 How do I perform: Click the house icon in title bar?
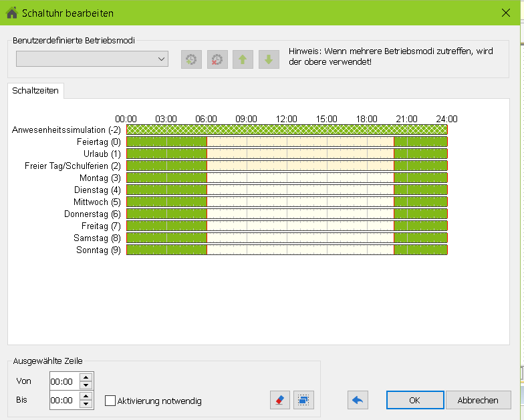(x=11, y=13)
